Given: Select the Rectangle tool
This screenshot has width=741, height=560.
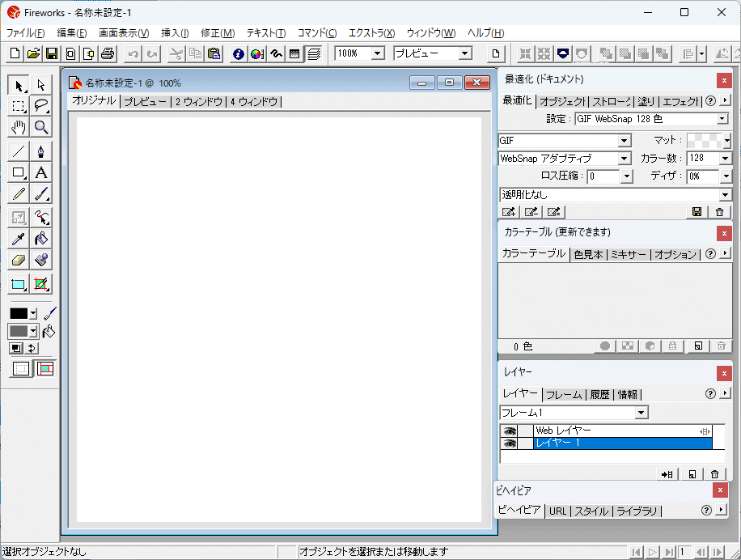Looking at the screenshot, I should click(x=18, y=172).
